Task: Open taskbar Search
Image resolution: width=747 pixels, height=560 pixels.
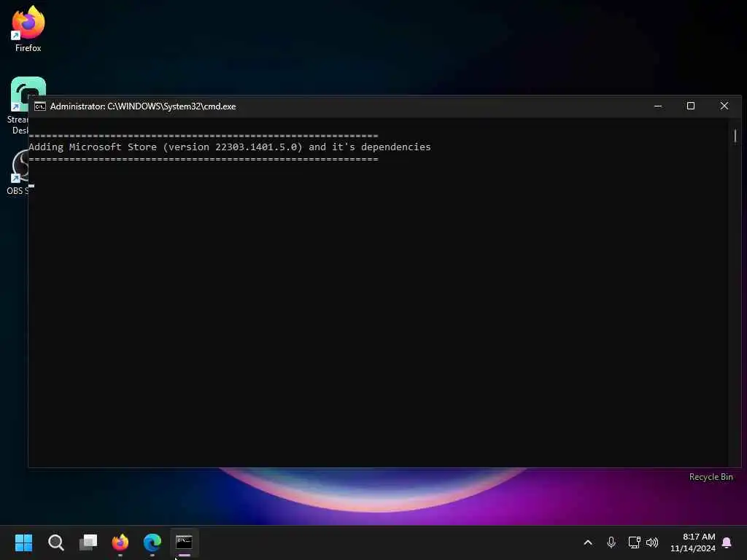Action: click(x=55, y=542)
